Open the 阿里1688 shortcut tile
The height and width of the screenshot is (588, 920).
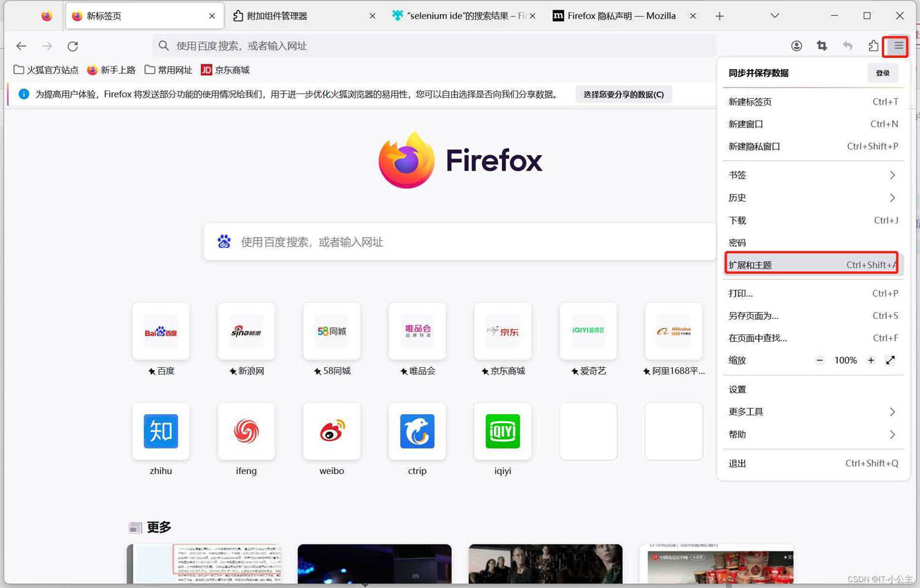(x=673, y=331)
